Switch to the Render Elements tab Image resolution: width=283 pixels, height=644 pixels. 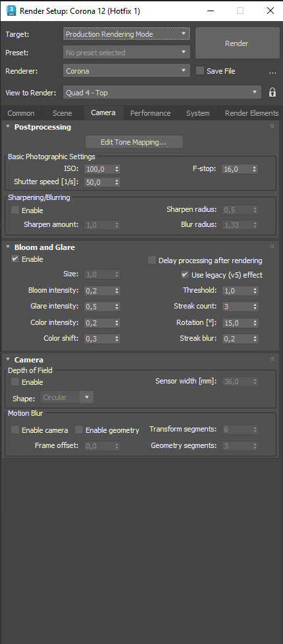252,113
